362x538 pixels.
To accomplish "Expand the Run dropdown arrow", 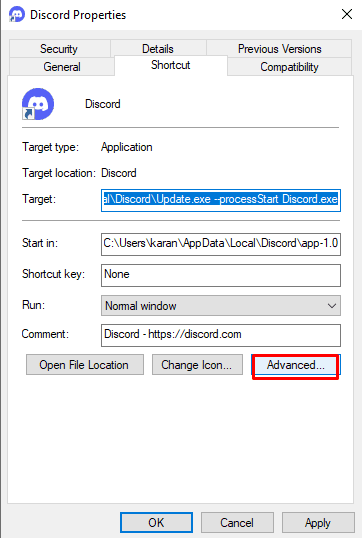I will [x=331, y=305].
